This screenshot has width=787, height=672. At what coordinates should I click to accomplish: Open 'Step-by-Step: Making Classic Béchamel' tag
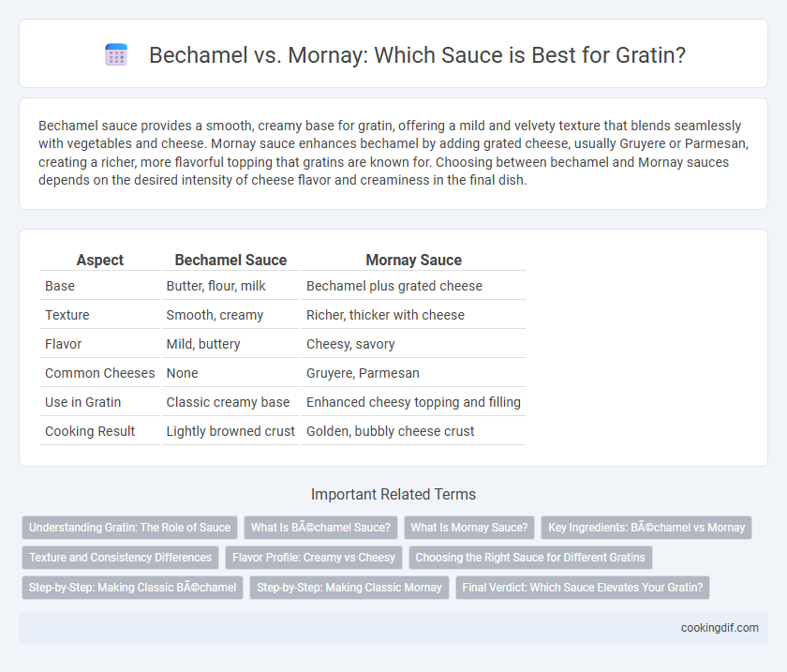point(132,588)
